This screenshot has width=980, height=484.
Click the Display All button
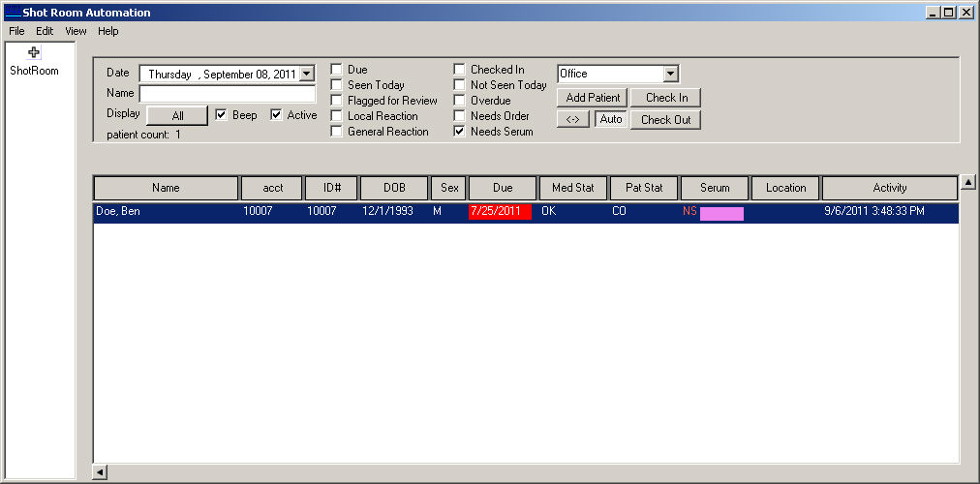(177, 116)
